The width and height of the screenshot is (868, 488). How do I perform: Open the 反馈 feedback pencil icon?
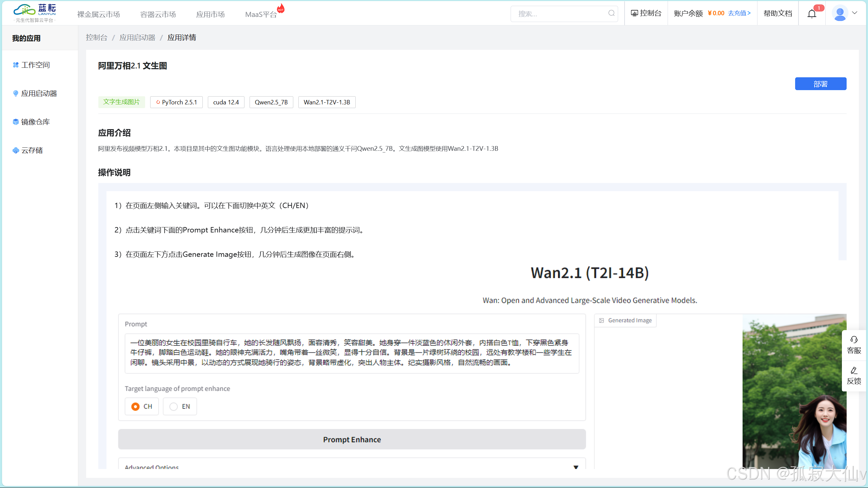point(854,370)
